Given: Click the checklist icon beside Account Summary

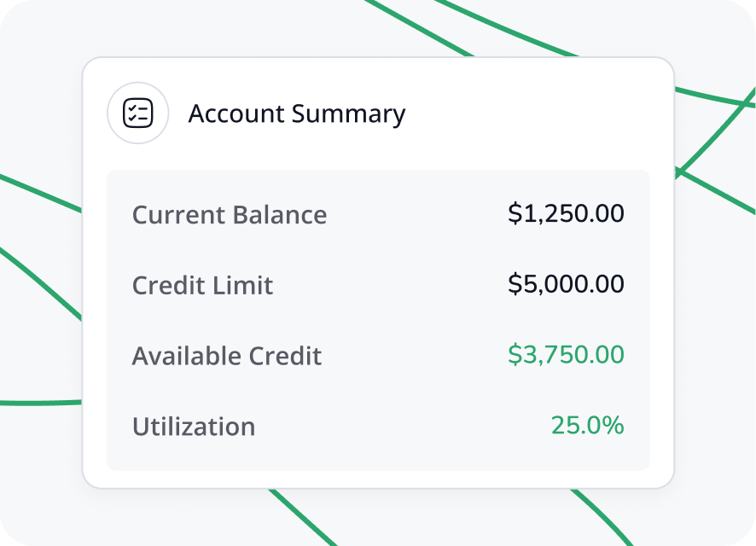Looking at the screenshot, I should pos(137,113).
